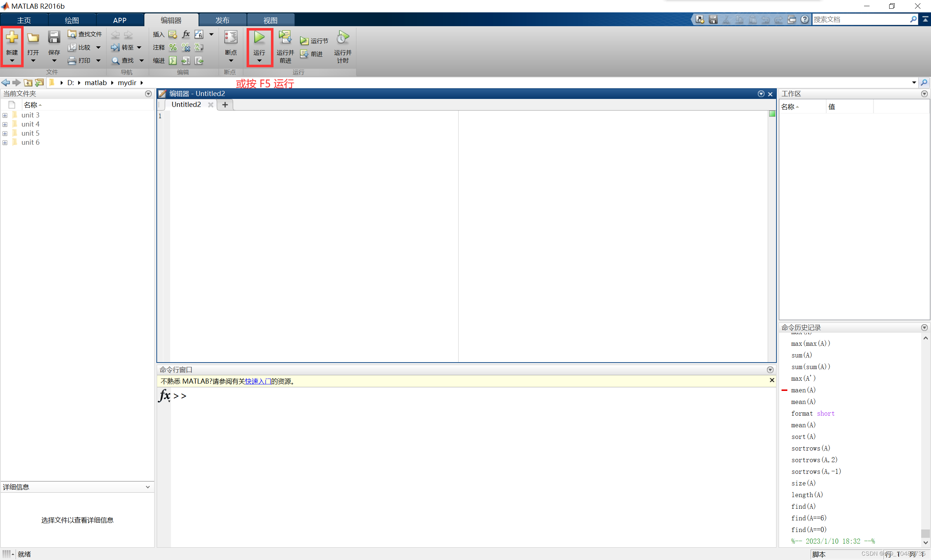
Task: Open the Print dropdown arrow
Action: pos(99,60)
